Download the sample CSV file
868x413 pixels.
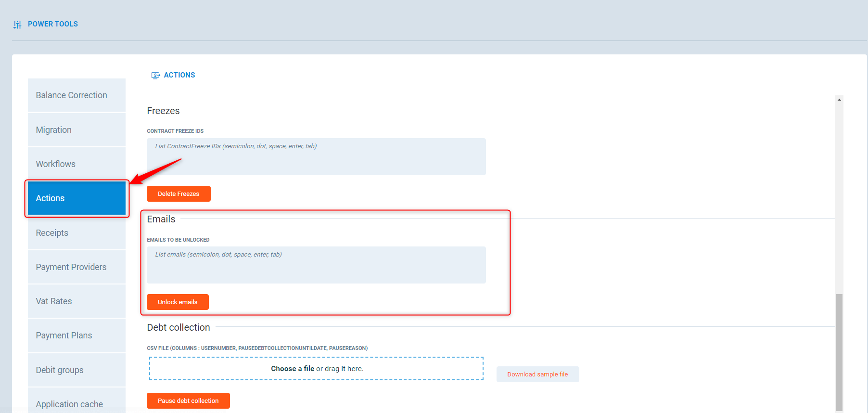(537, 374)
